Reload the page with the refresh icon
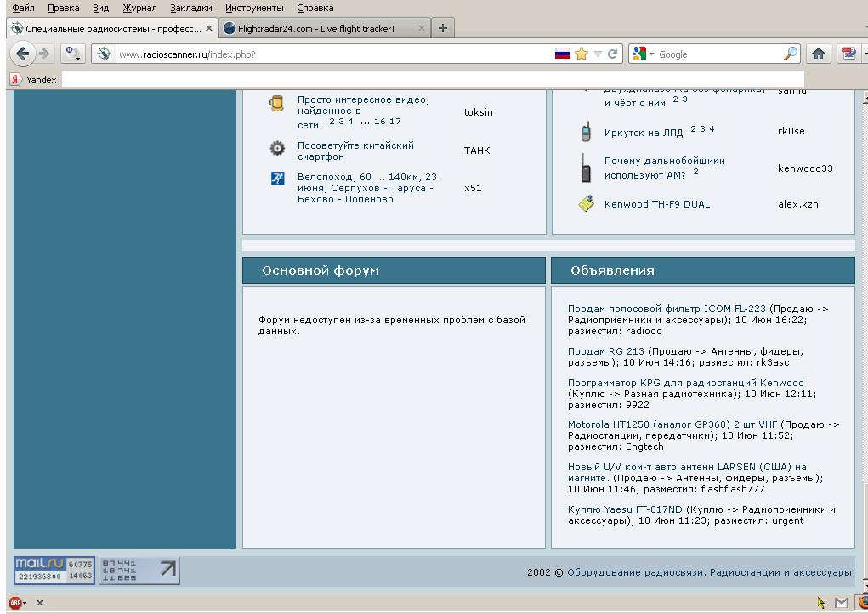Viewport: 868px width, 614px height. click(612, 54)
